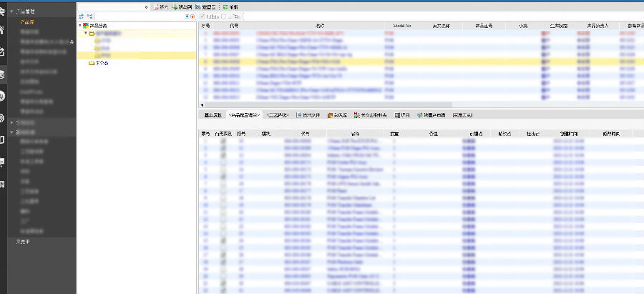Click the multicolor squares icon on change-list tab
The image size is (644, 294).
tap(356, 115)
